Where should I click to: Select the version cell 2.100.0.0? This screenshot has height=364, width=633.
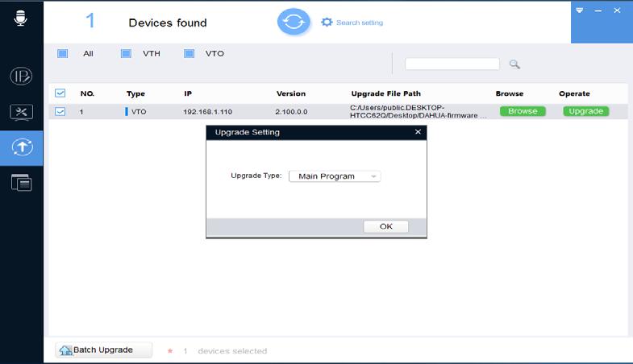point(291,112)
